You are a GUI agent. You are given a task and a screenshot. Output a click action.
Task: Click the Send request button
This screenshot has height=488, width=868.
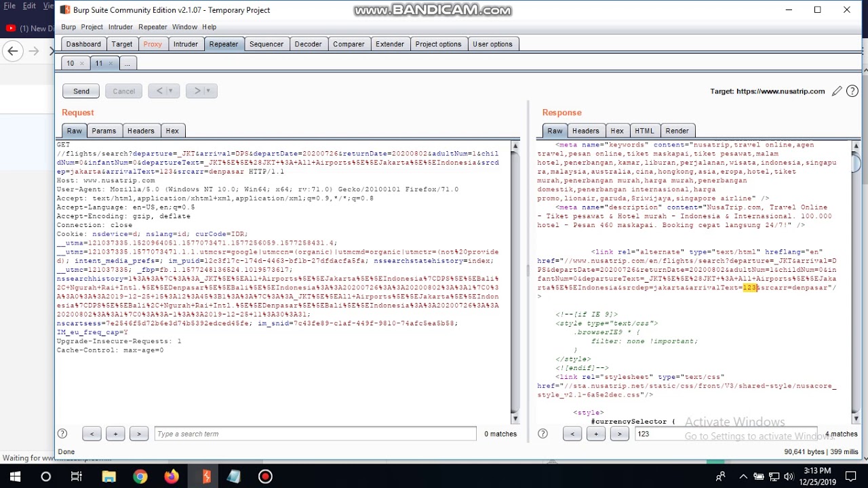(81, 91)
